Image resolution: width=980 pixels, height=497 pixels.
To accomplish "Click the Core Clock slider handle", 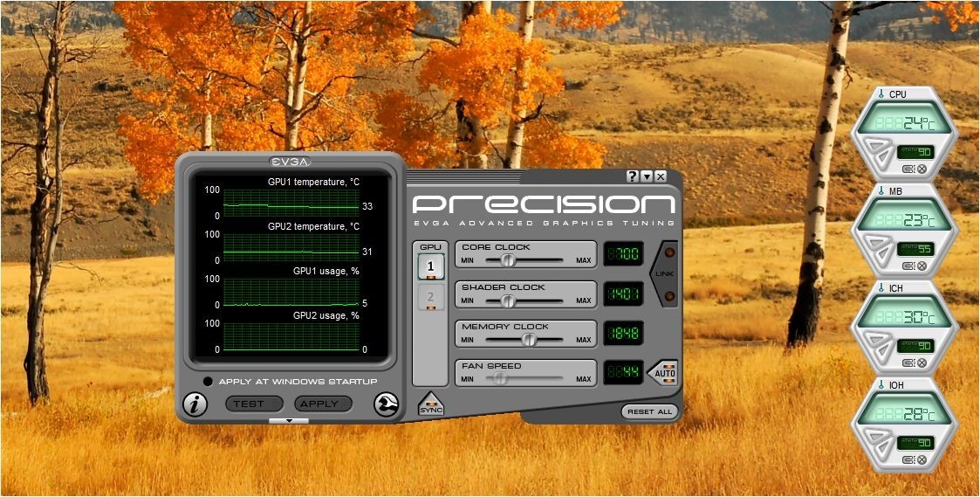I will 508,259.
